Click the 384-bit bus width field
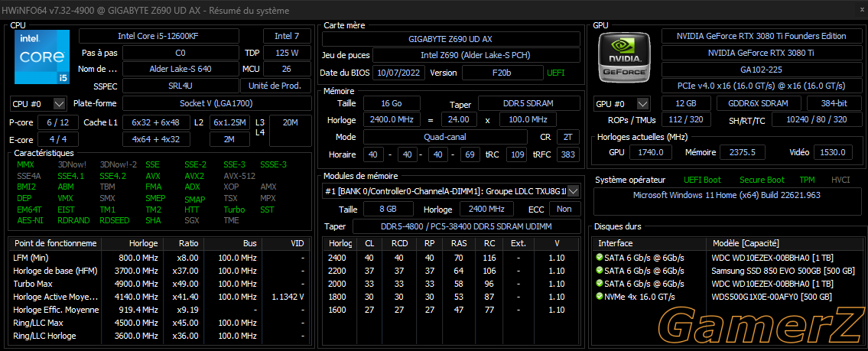The image size is (868, 351). click(834, 103)
